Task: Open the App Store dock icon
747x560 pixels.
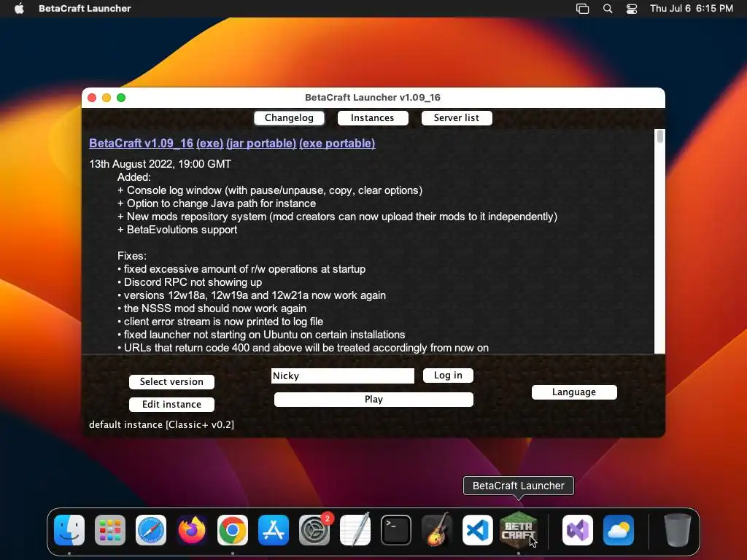Action: [x=274, y=530]
